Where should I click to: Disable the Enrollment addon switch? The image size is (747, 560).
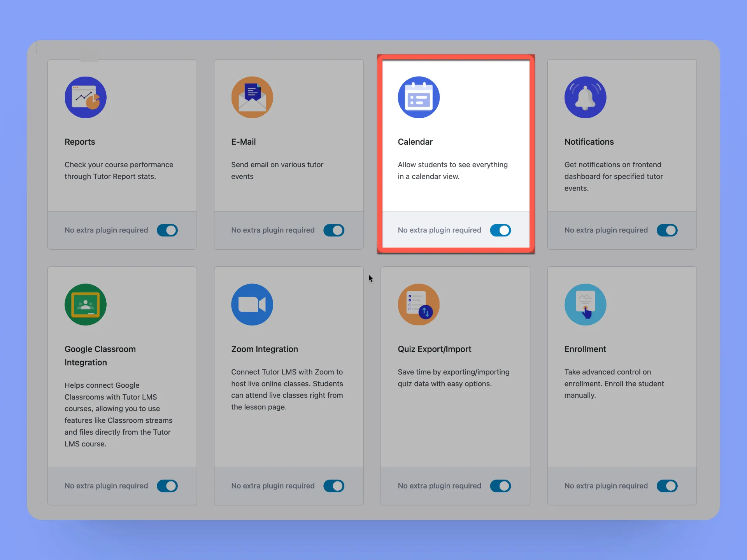coord(667,486)
